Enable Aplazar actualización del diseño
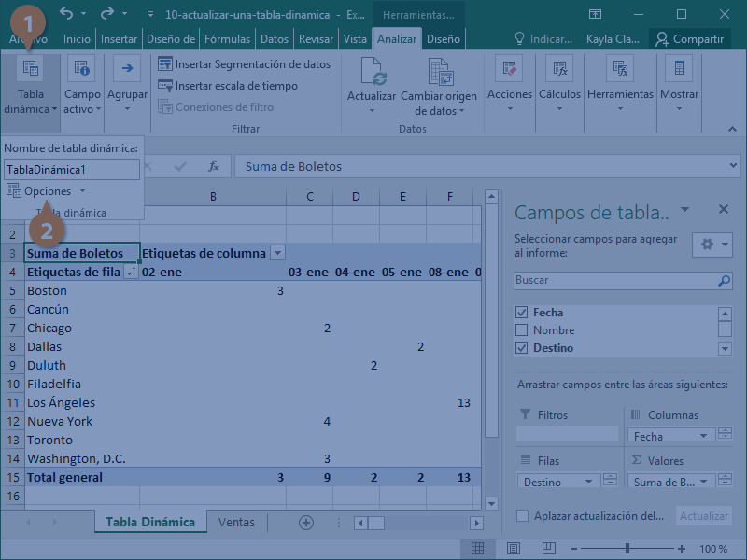The image size is (747, 560). (522, 515)
